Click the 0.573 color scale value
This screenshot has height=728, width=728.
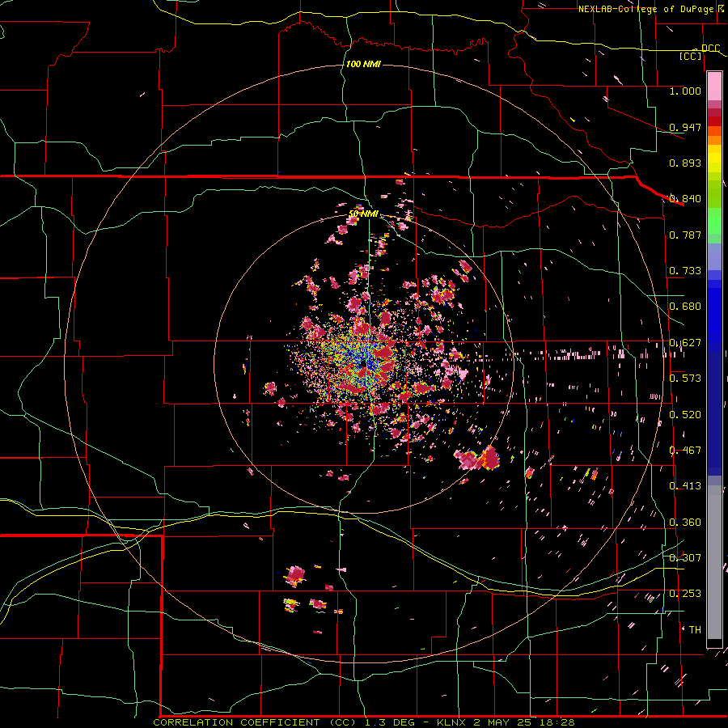click(685, 379)
